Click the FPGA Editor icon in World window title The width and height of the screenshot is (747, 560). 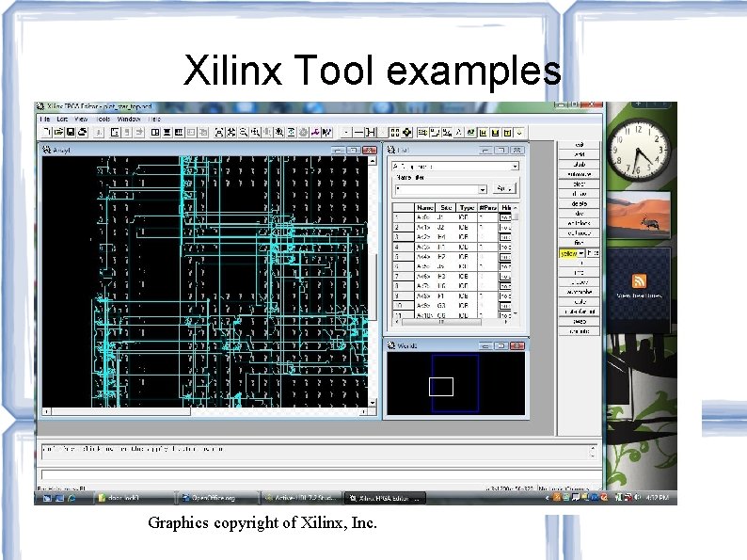(391, 345)
